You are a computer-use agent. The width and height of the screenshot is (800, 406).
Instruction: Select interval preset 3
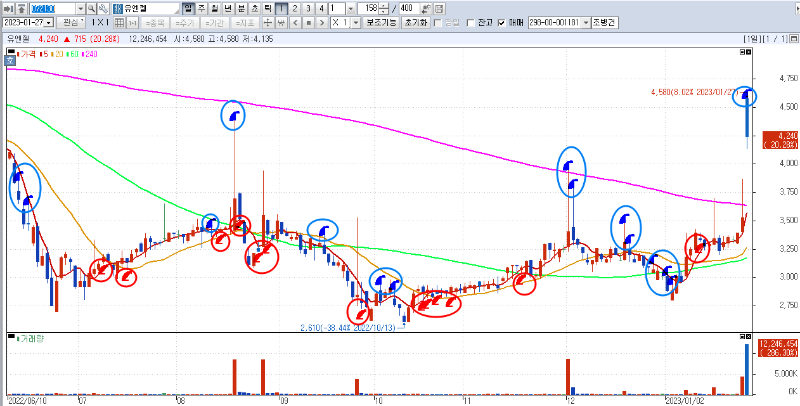(x=308, y=9)
